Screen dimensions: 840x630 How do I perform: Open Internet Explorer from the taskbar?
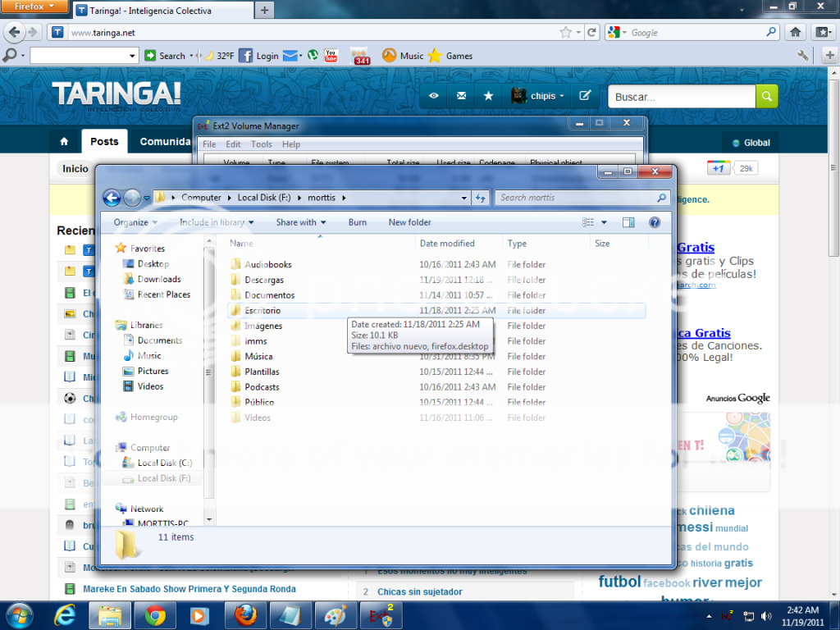(x=66, y=614)
